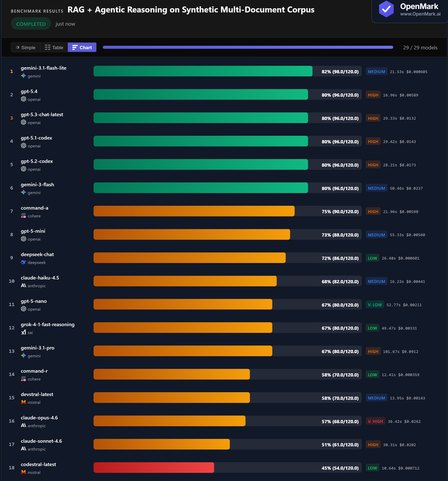Toggle the HIGH badge next to gpt-5.4
The width and height of the screenshot is (448, 481).
373,95
